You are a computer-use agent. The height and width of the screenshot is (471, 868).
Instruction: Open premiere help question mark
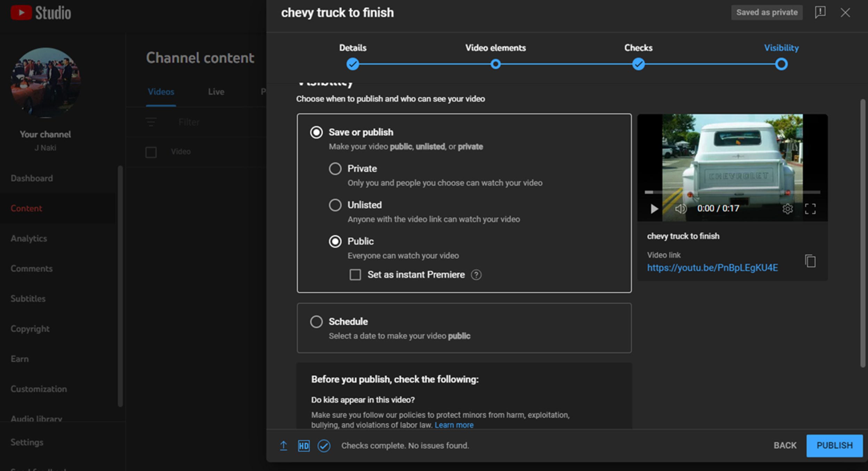coord(476,275)
